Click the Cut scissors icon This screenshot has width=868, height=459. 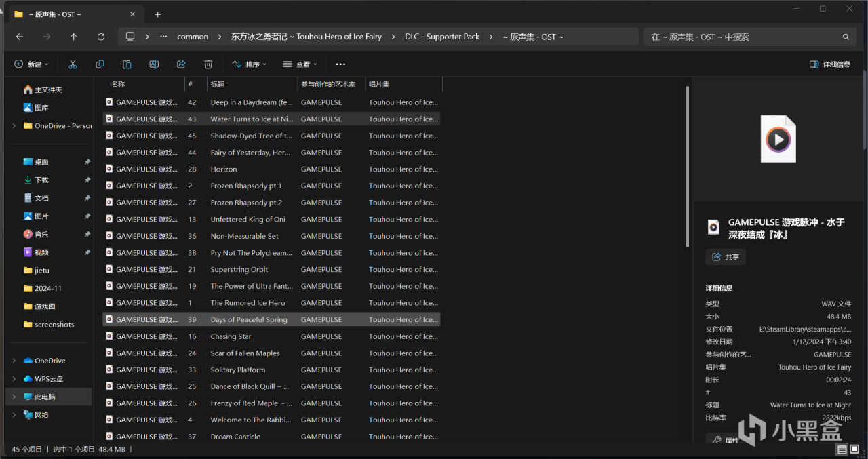click(73, 64)
